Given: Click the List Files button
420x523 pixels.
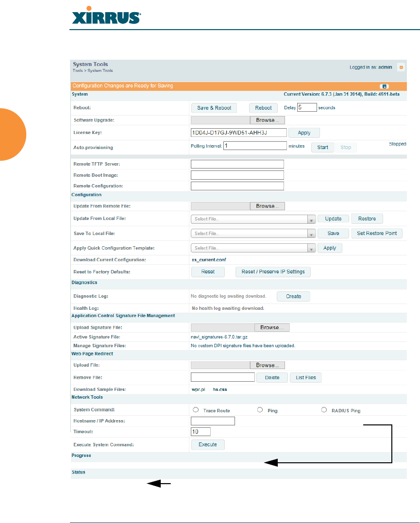Looking at the screenshot, I should click(305, 378).
